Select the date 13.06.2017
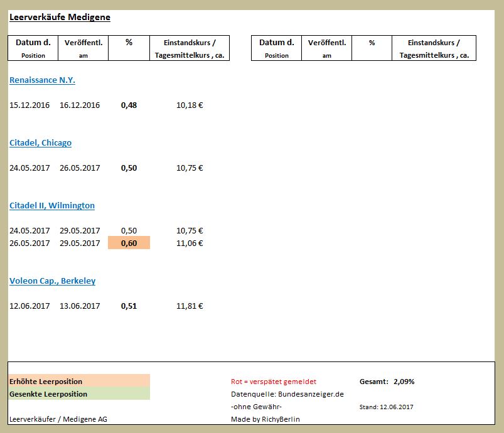Viewport: 504px width, 433px height. (80, 306)
